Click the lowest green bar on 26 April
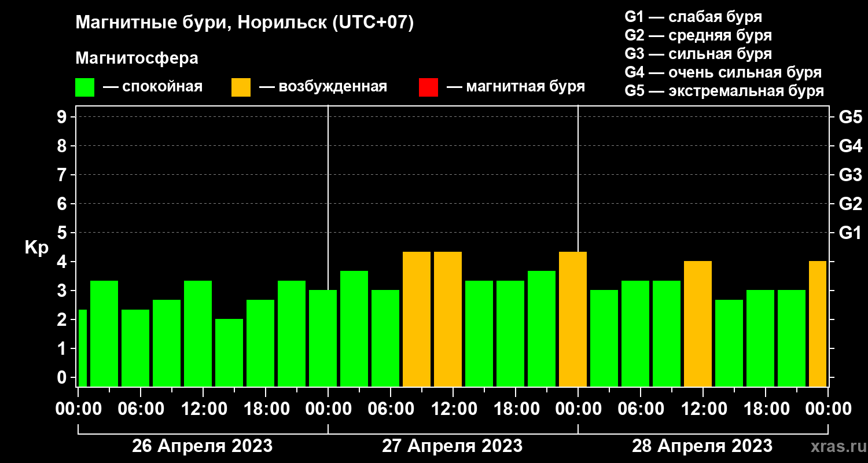This screenshot has height=463, width=868. pyautogui.click(x=229, y=352)
